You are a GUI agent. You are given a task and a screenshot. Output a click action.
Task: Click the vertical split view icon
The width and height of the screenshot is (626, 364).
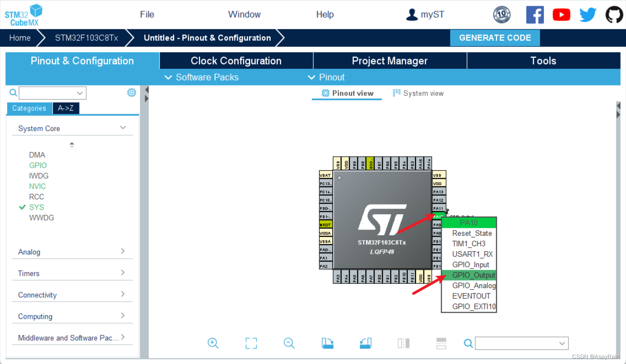(x=404, y=343)
